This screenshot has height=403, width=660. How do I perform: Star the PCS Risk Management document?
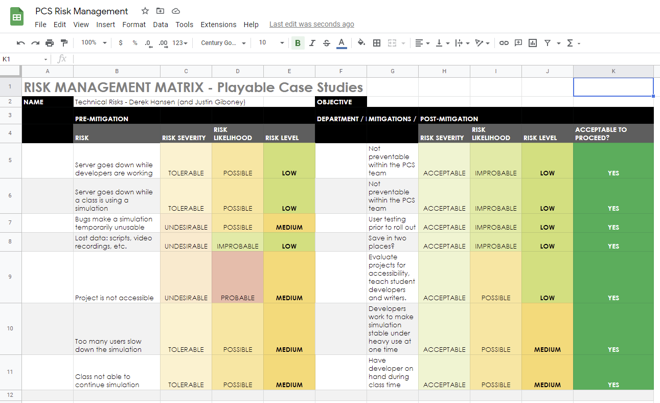point(145,11)
